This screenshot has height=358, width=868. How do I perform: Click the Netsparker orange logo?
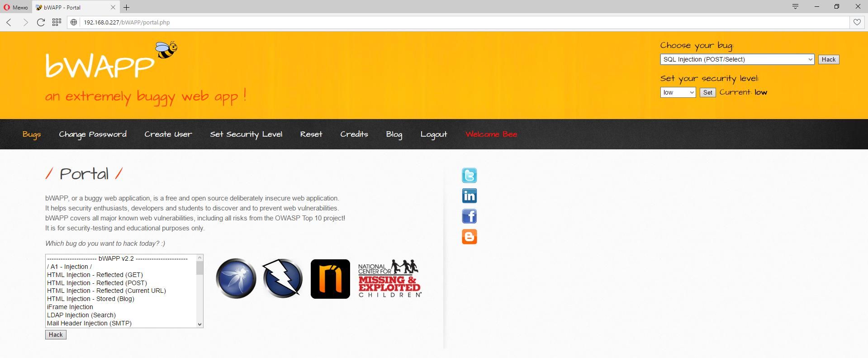pyautogui.click(x=330, y=279)
